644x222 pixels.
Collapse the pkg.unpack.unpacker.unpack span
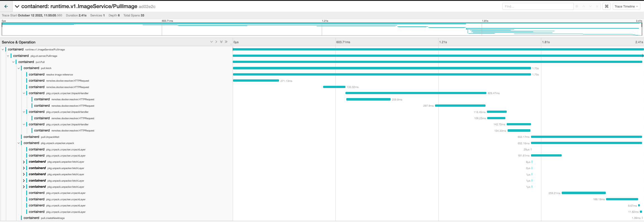(19, 143)
